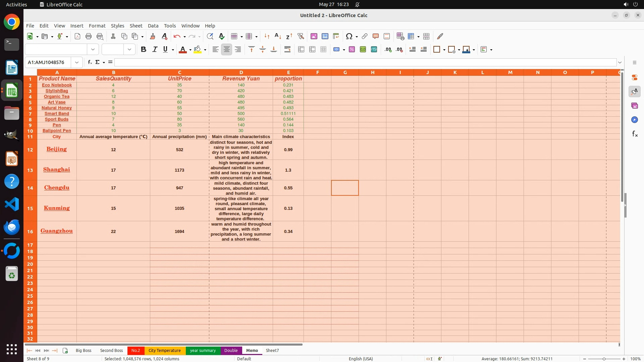The height and width of the screenshot is (362, 644).
Task: Toggle Italic formatting
Action: coord(155,50)
